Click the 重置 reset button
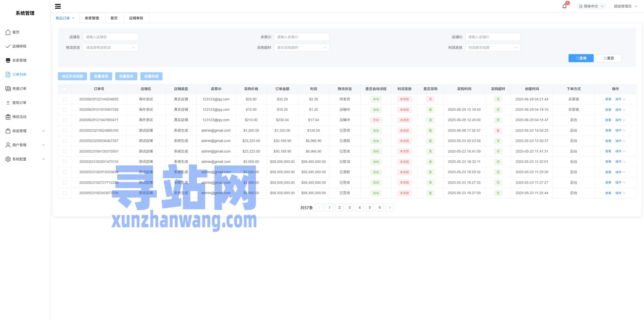644x320 pixels. tap(609, 58)
